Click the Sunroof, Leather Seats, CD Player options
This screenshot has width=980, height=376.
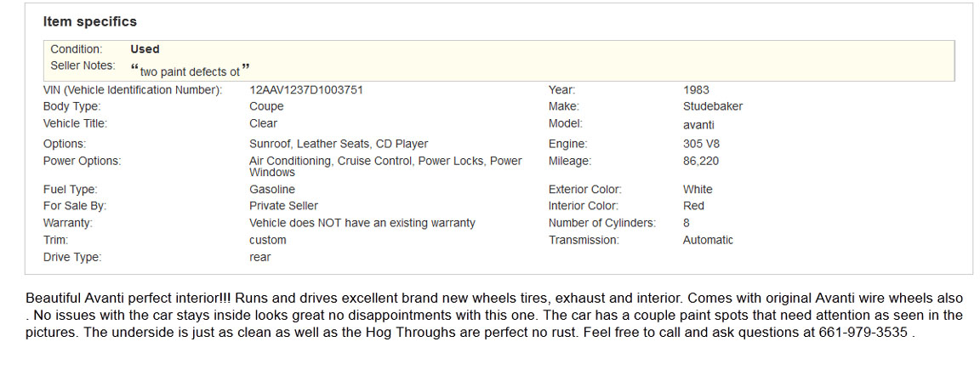click(x=339, y=145)
